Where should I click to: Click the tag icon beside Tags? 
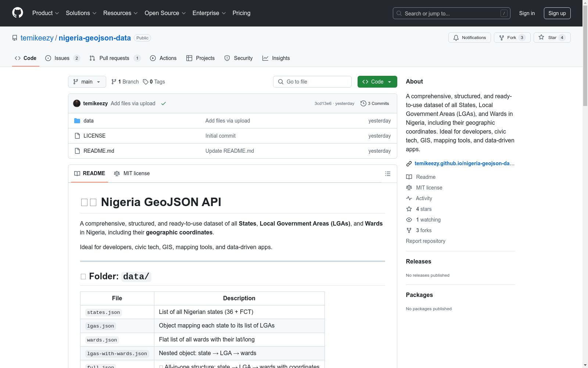coord(146,82)
